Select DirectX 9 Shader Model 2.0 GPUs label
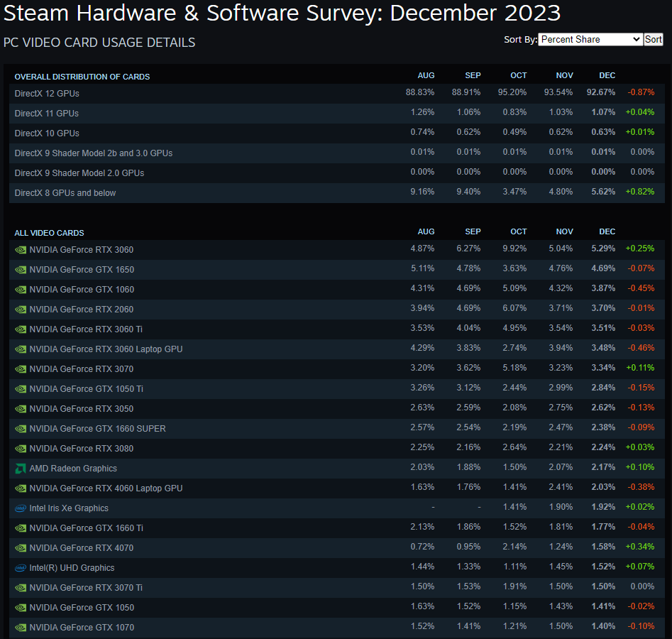Screen dimensions: 672x639 [x=79, y=173]
